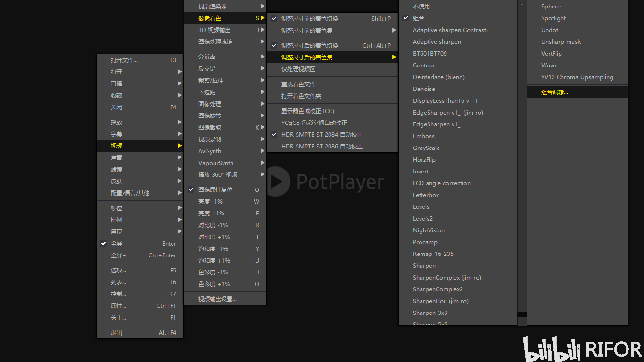Enable YCgCo 色彩空间自动校正
Image resolution: width=644 pixels, height=362 pixels.
click(x=332, y=123)
